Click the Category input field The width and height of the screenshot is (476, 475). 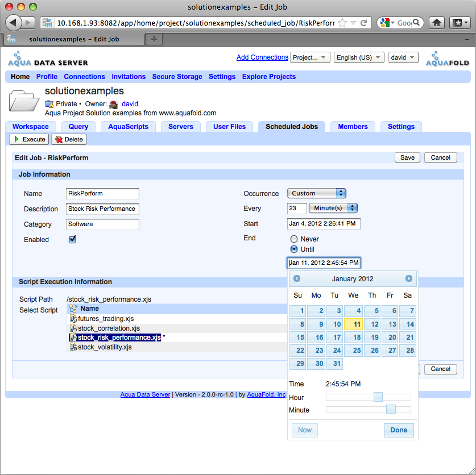click(x=102, y=224)
